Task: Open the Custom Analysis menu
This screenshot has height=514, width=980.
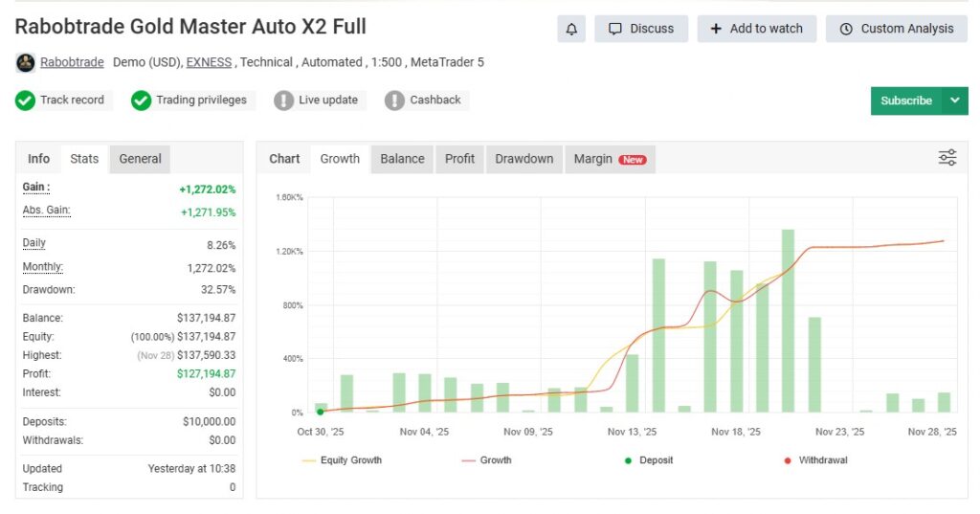Action: [x=897, y=29]
